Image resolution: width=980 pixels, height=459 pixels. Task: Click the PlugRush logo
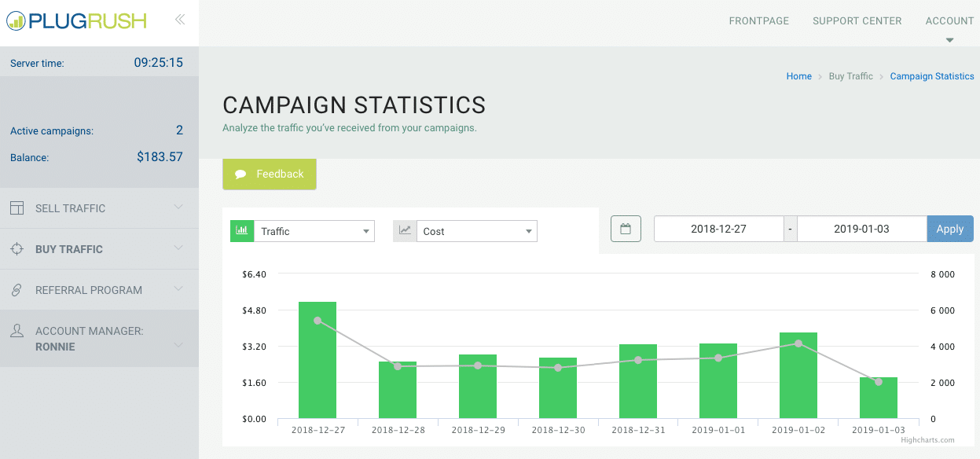coord(76,20)
